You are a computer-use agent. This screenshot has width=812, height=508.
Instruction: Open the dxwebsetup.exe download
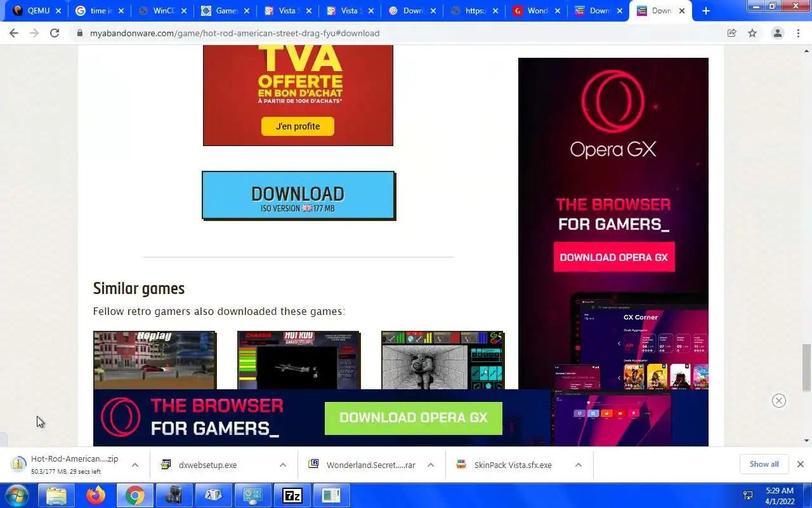click(x=207, y=465)
